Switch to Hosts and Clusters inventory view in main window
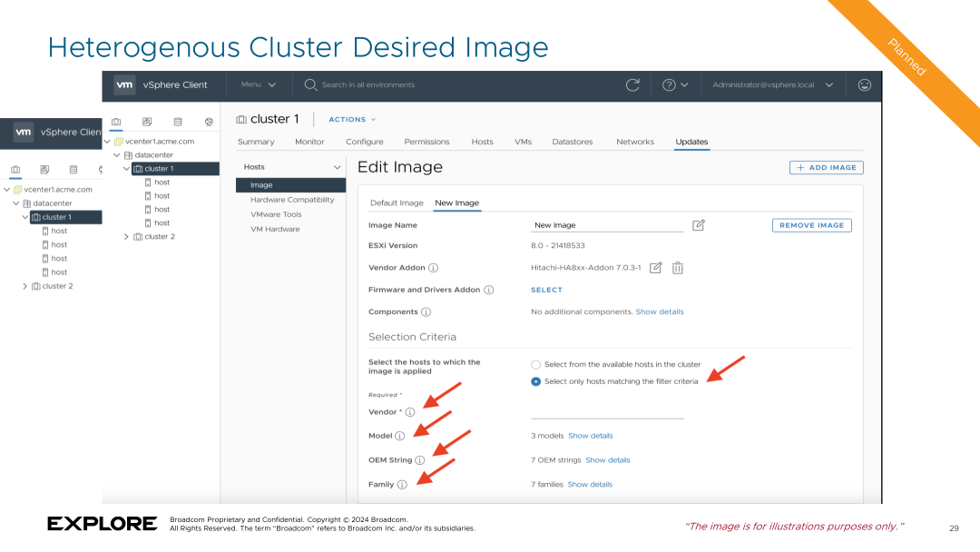 116,122
